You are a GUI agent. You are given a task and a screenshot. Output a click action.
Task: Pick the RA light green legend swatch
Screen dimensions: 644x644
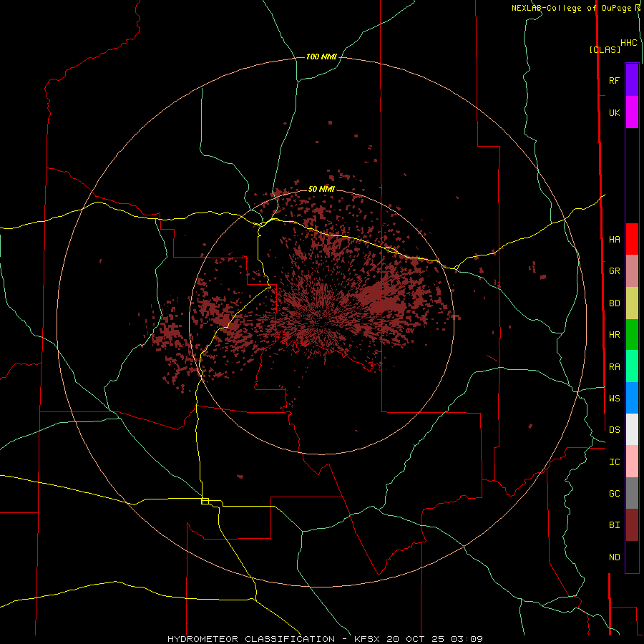632,366
